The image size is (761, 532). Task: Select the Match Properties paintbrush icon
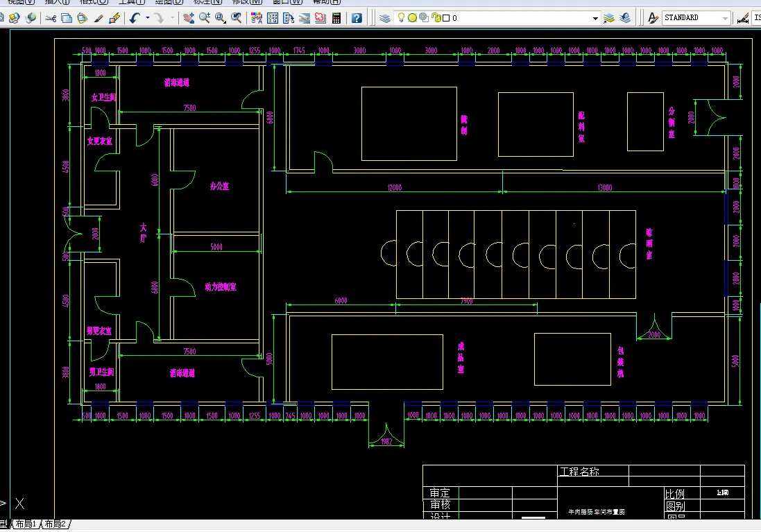[99, 19]
